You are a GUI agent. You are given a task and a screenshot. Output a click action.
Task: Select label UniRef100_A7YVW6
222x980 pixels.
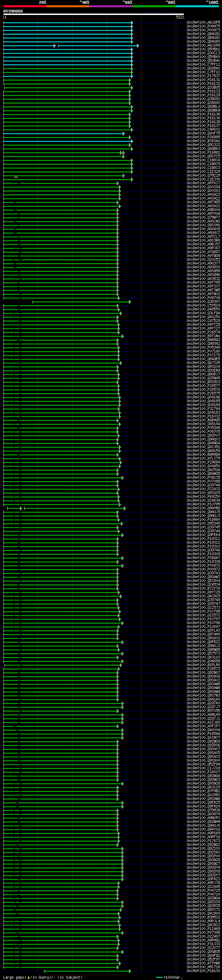tap(203, 963)
